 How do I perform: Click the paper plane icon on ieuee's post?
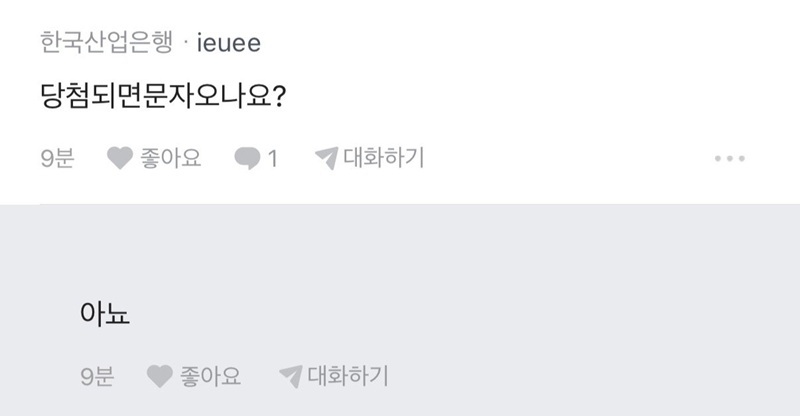[326, 159]
